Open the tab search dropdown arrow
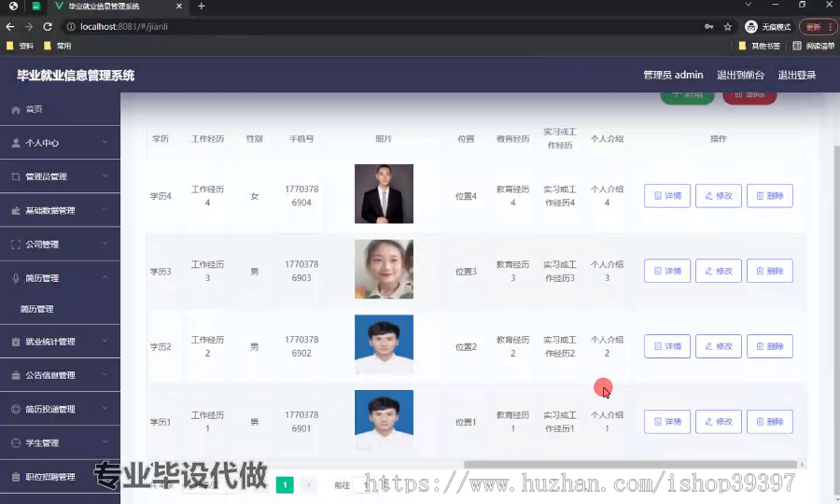The image size is (840, 504). [x=749, y=5]
